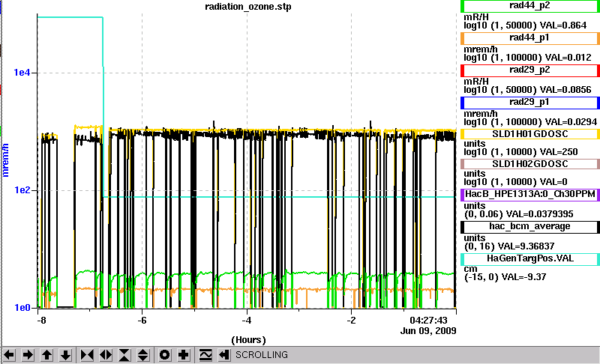Image resolution: width=600 pixels, height=364 pixels.
Task: Click the rad29_p1 VAL=0.0294 readout
Action: click(x=571, y=122)
